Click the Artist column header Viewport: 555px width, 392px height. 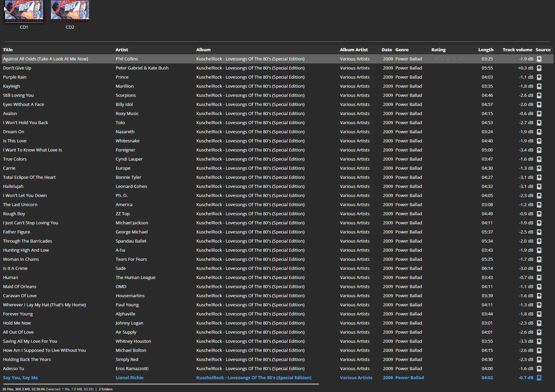pyautogui.click(x=122, y=50)
